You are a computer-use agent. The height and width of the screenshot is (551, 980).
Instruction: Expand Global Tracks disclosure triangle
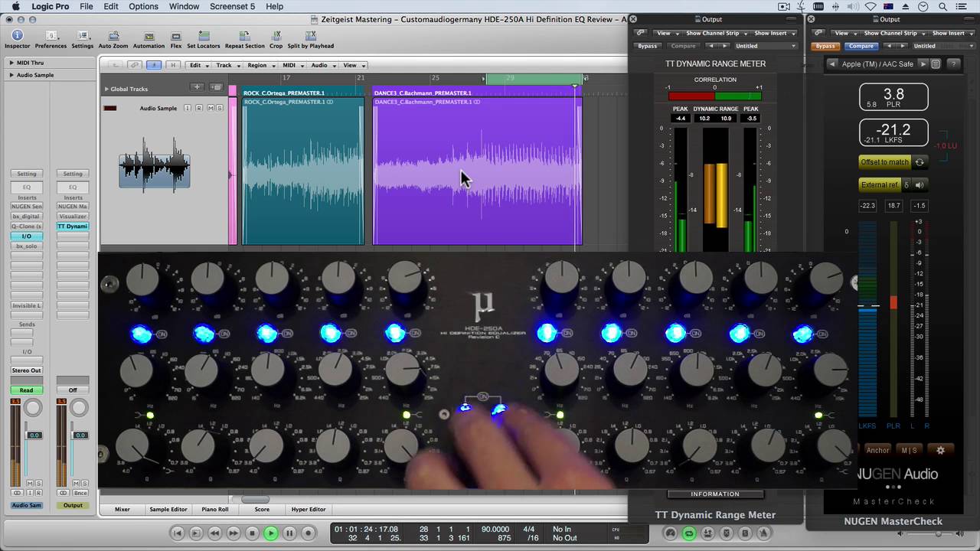106,89
